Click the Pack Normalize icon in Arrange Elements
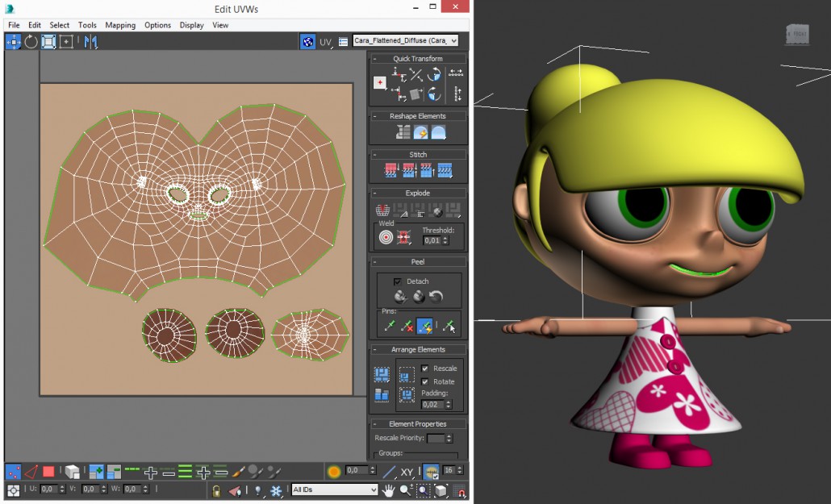 [407, 394]
